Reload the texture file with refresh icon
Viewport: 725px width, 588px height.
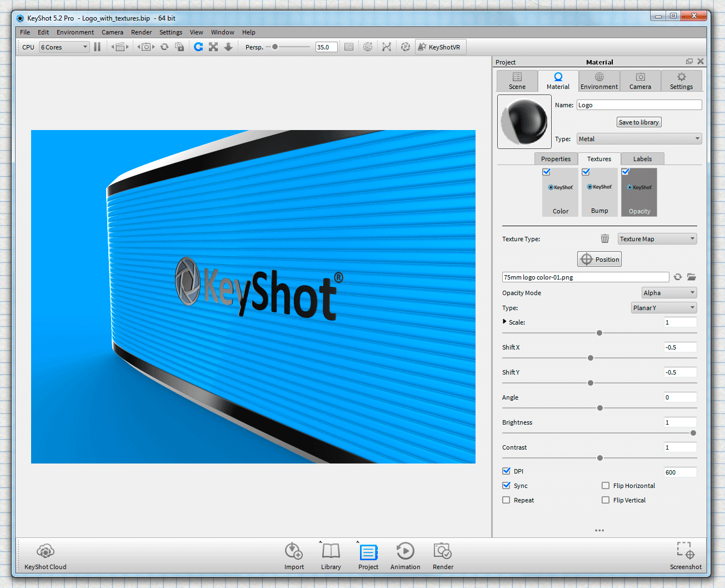click(x=678, y=277)
